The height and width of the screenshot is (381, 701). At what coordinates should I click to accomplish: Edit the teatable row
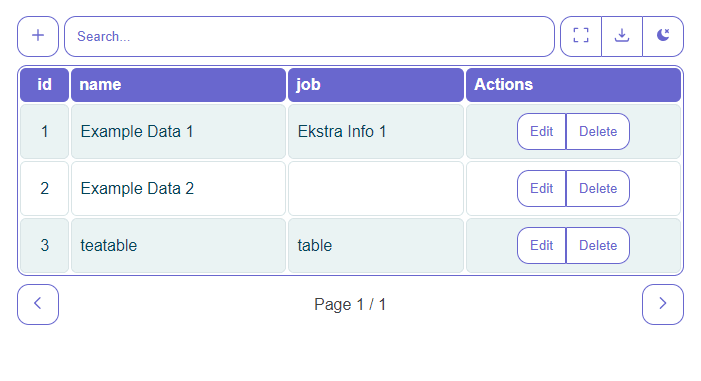(x=541, y=246)
